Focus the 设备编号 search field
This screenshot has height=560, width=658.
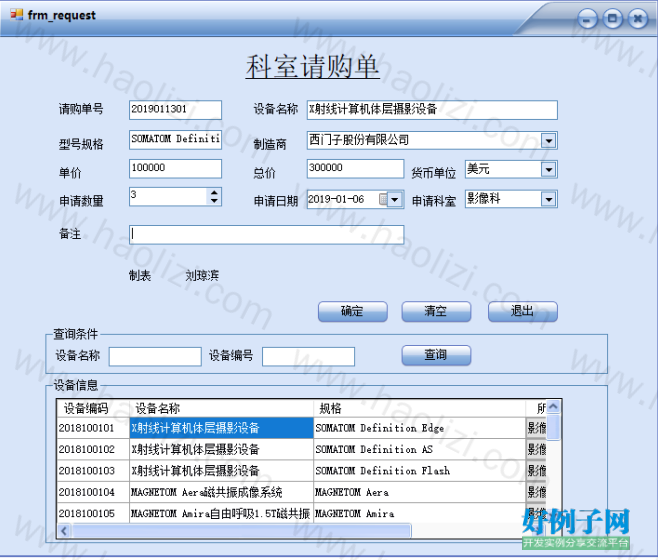[x=308, y=356]
